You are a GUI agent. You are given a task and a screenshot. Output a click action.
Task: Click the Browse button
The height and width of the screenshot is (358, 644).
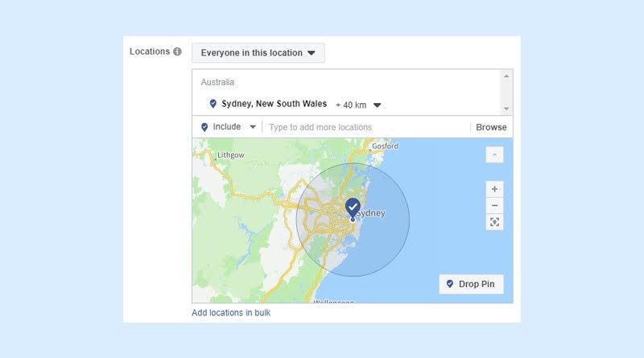491,127
